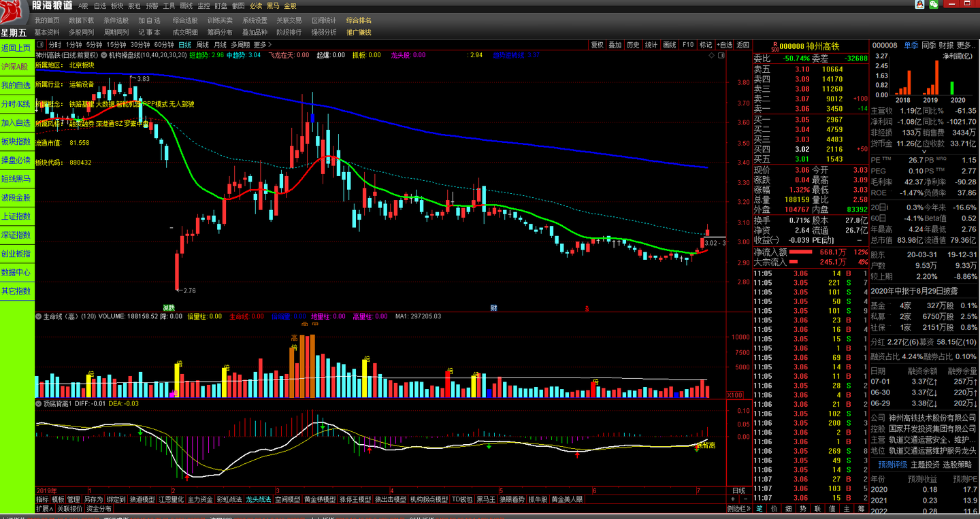Select 1分钟 timeframe
This screenshot has width=980, height=519.
[x=73, y=45]
